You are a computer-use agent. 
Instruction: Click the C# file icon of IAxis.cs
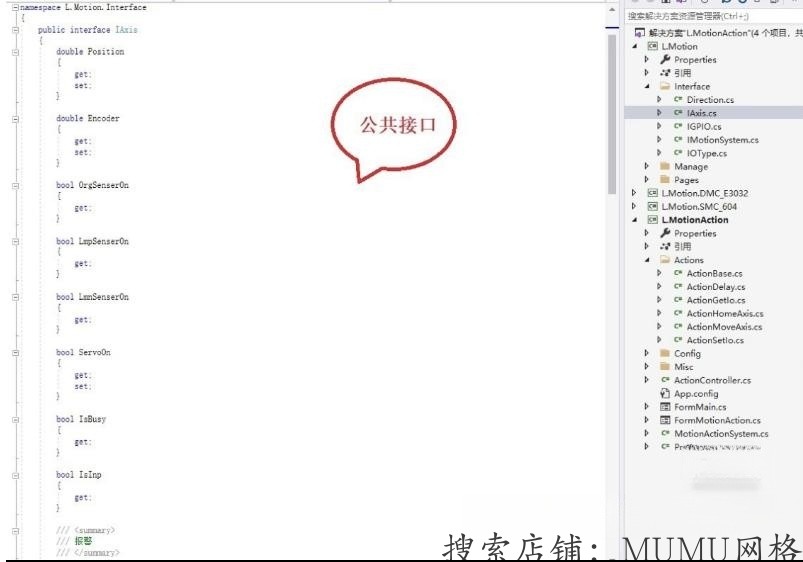coord(678,113)
